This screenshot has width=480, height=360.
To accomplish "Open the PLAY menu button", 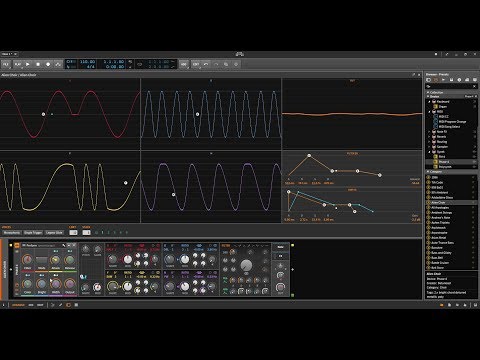I will tap(17, 64).
